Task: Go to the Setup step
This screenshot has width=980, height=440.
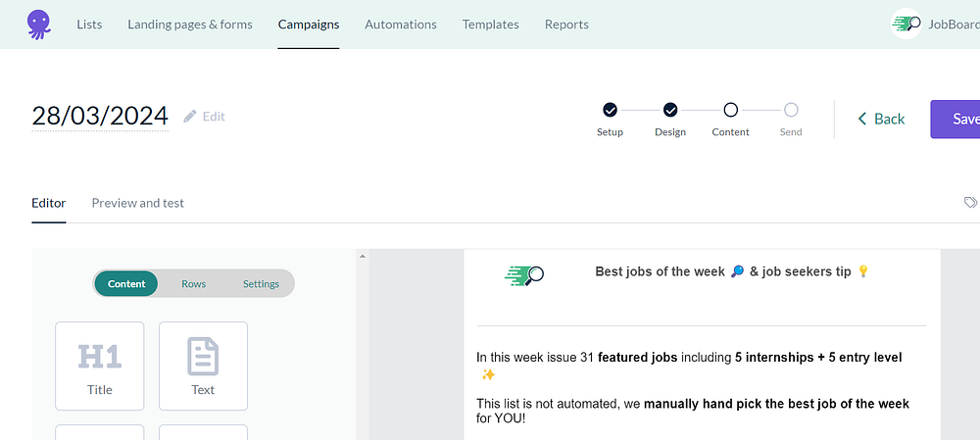Action: (x=610, y=110)
